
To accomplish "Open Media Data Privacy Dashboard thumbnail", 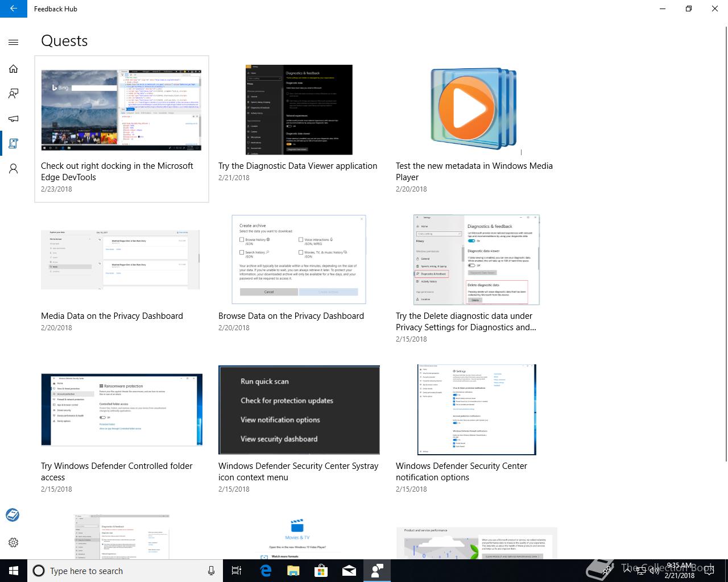I will pos(121,260).
